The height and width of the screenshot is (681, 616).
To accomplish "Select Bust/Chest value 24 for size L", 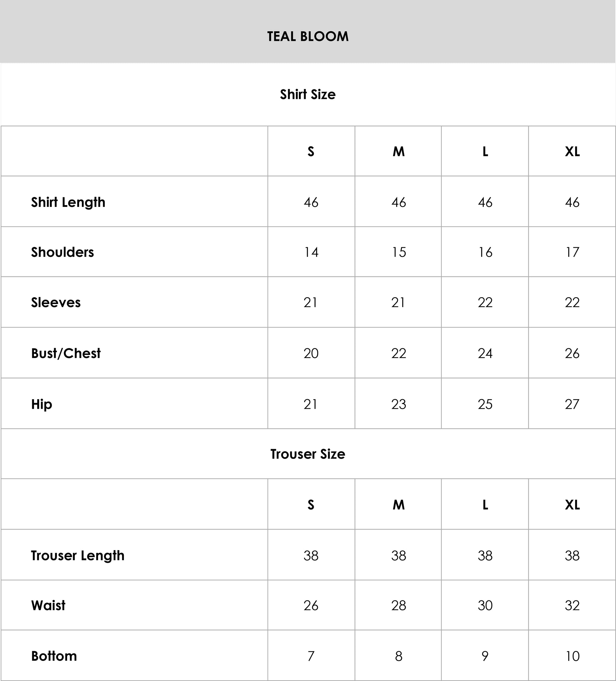I will pos(485,353).
